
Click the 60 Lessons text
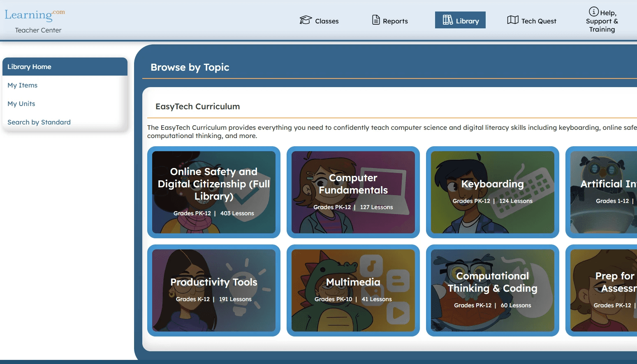516,305
